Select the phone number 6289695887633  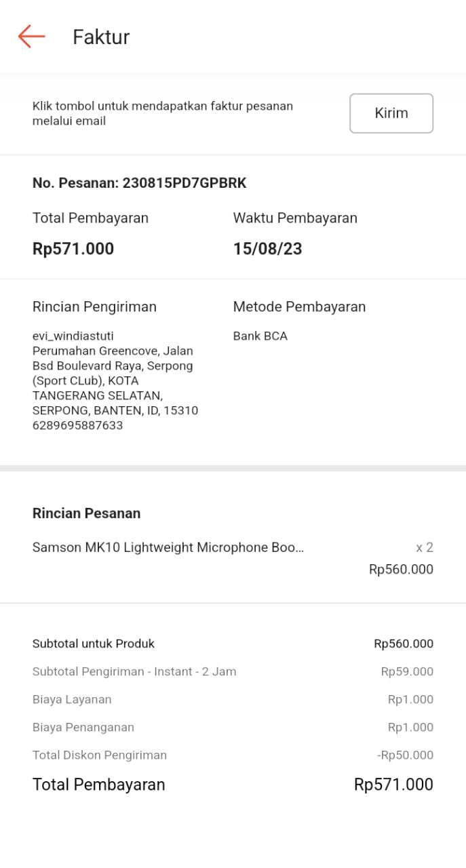[x=77, y=425]
